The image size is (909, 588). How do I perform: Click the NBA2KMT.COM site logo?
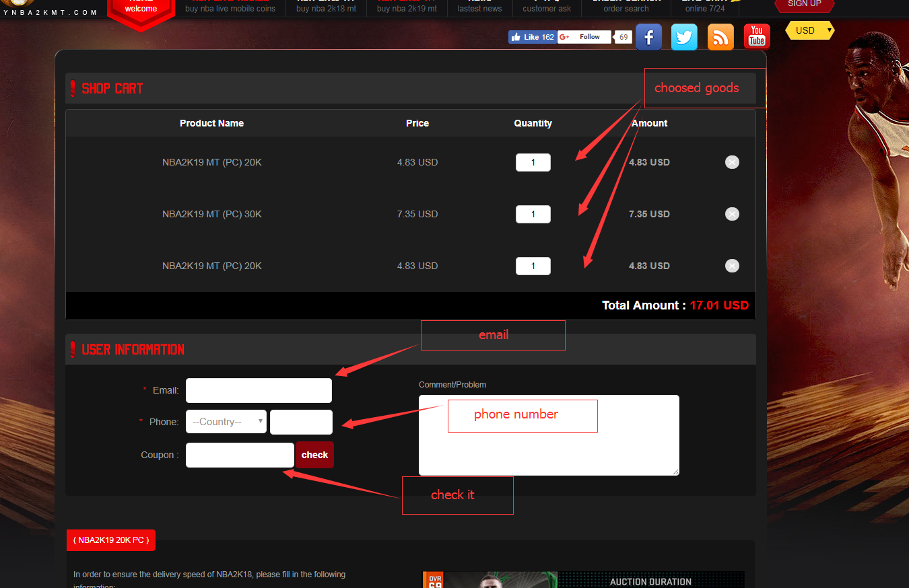click(50, 8)
